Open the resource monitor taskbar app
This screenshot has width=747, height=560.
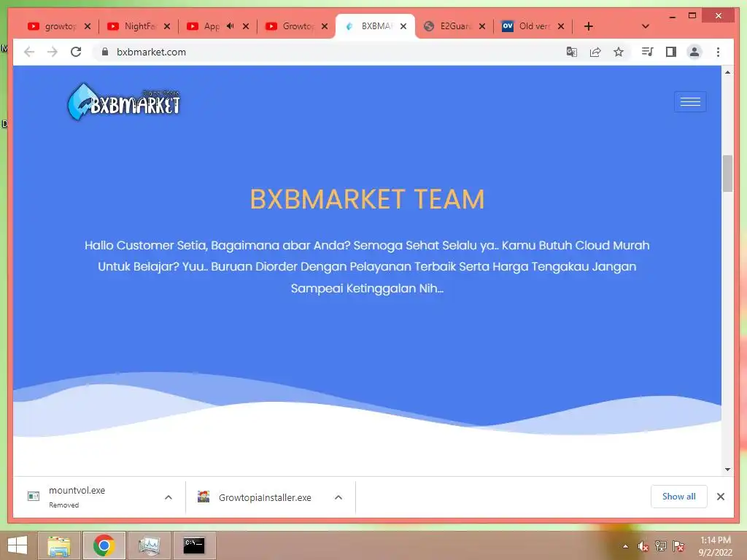click(149, 545)
